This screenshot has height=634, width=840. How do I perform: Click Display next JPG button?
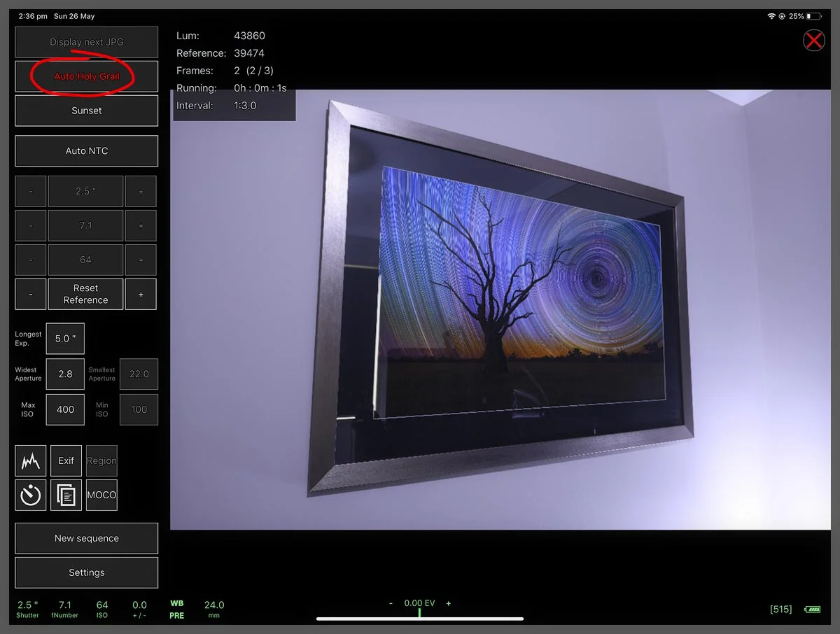tap(87, 42)
